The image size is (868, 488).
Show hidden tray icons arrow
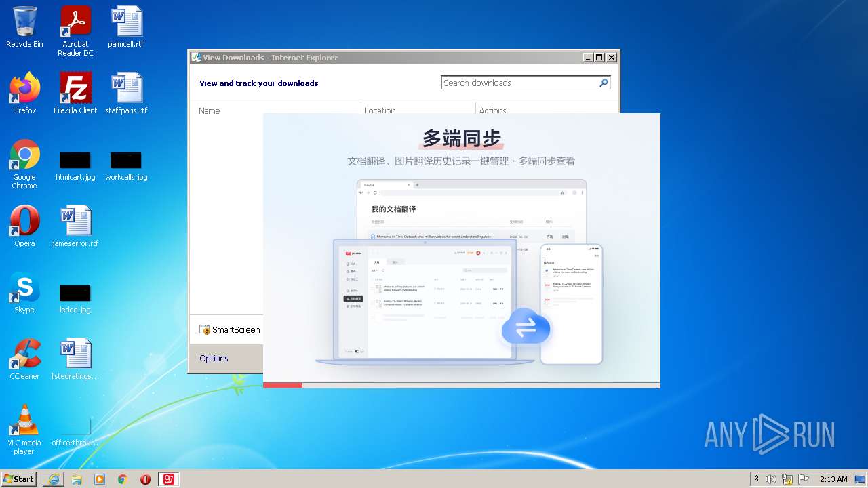[x=756, y=479]
